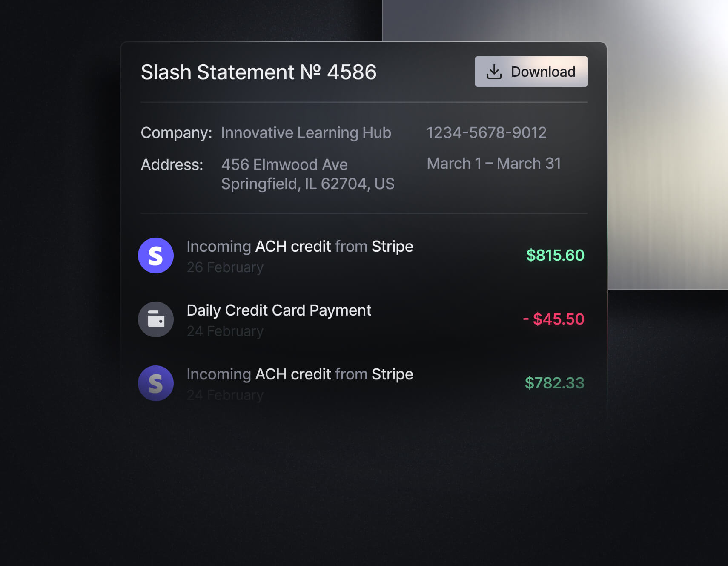This screenshot has width=728, height=566.
Task: Click the Stripe icon for the $782.33 credit
Action: coord(156,383)
